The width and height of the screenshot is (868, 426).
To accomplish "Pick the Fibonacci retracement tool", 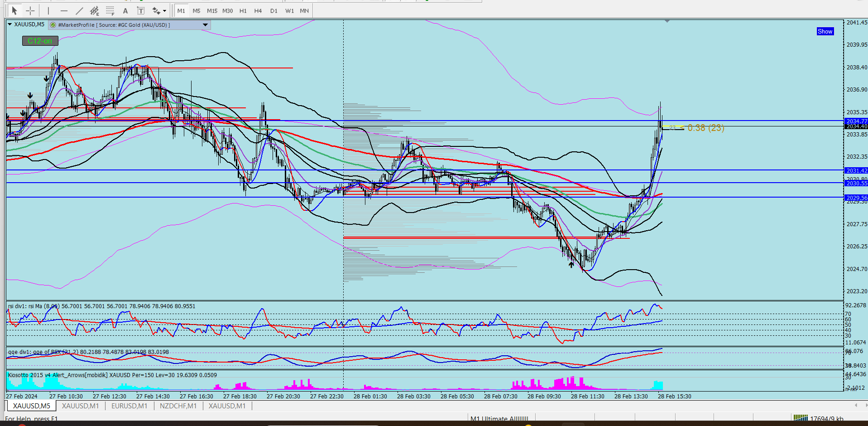I will (x=110, y=10).
